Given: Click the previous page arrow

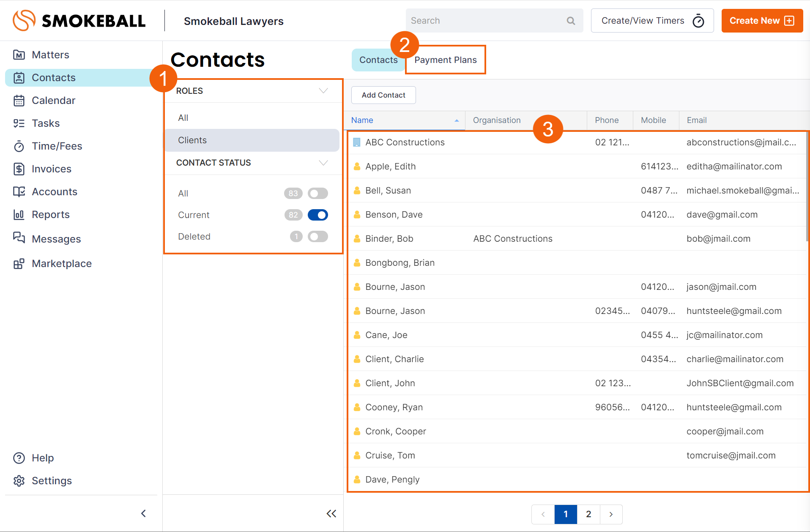Looking at the screenshot, I should point(543,514).
